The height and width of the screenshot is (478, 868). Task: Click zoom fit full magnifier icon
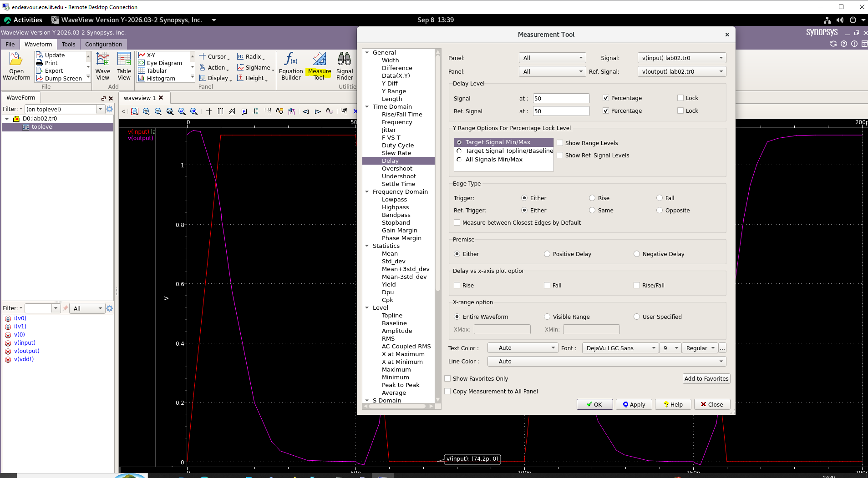click(170, 111)
